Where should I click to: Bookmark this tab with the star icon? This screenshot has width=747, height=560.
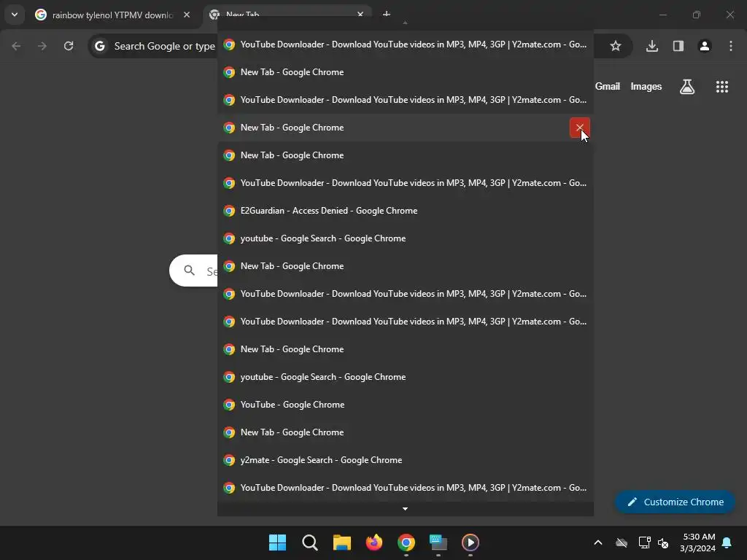[616, 46]
